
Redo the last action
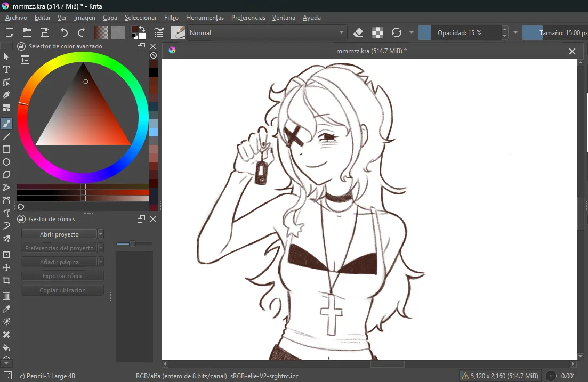click(x=82, y=32)
